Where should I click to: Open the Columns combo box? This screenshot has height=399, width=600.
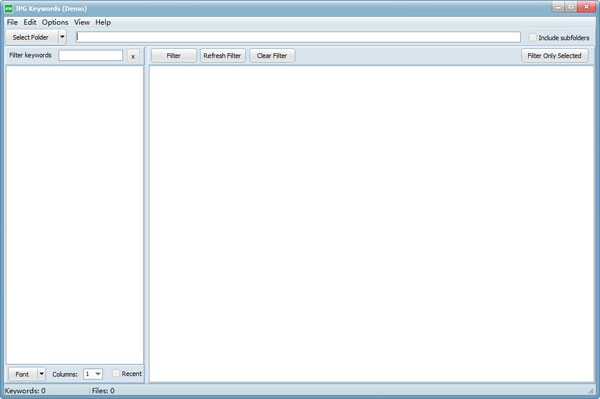[x=93, y=374]
